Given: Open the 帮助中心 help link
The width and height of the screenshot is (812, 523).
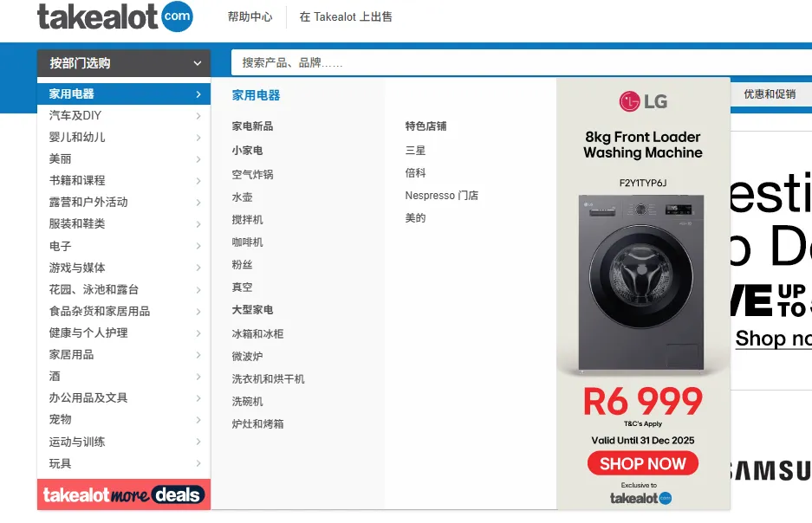Looking at the screenshot, I should pyautogui.click(x=250, y=16).
